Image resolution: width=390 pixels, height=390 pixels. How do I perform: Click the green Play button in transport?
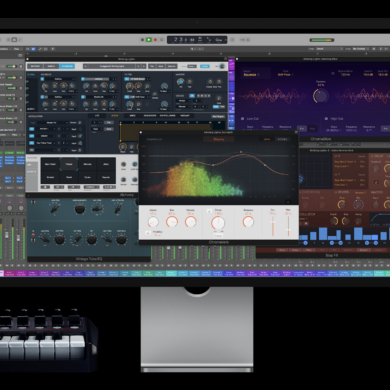tap(149, 40)
